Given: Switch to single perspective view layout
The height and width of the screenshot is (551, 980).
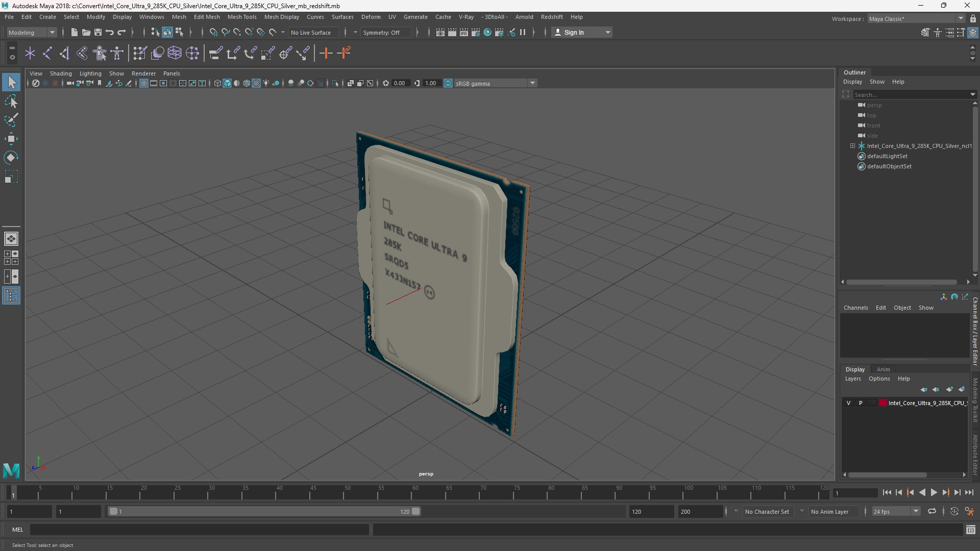Looking at the screenshot, I should coord(11,239).
